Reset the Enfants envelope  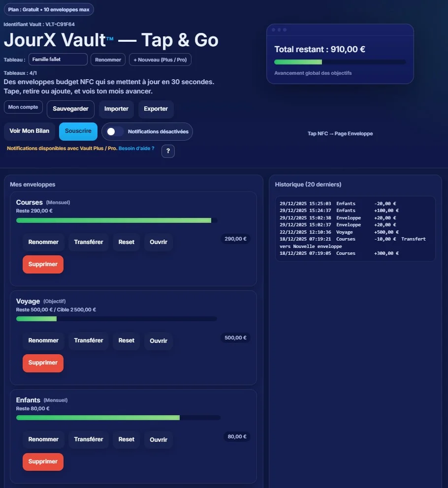pos(126,439)
